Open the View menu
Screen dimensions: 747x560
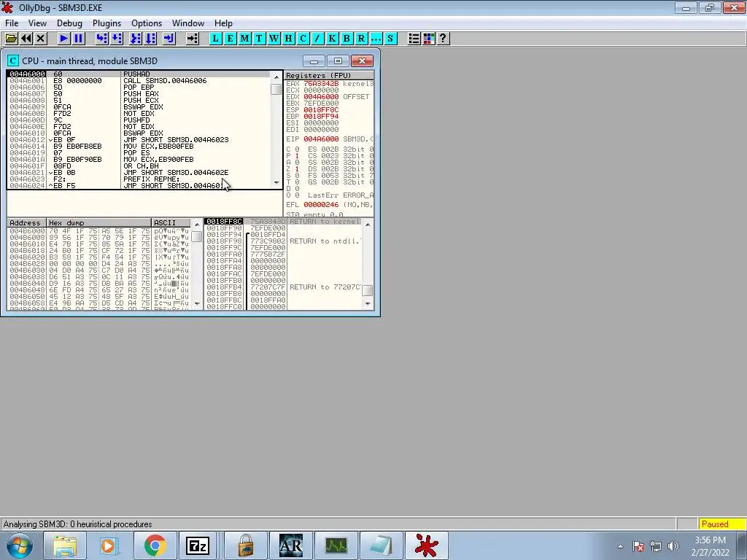37,23
